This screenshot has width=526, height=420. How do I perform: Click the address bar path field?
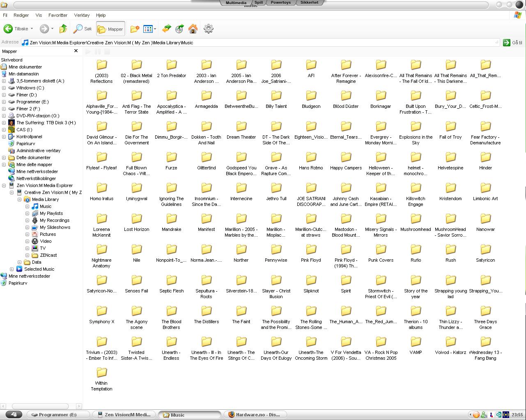click(x=260, y=42)
